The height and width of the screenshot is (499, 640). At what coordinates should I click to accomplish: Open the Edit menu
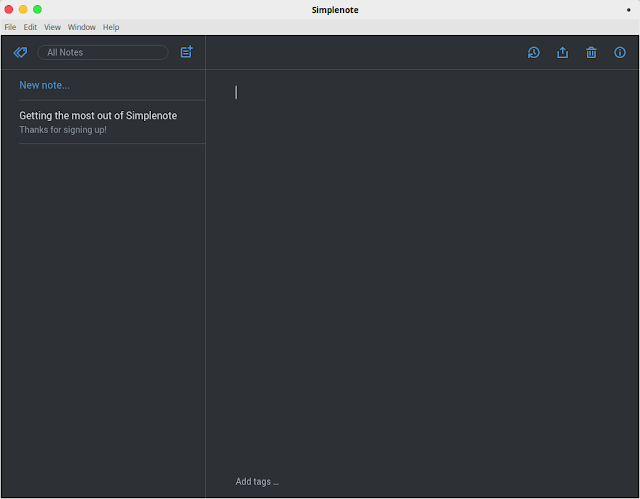[30, 27]
